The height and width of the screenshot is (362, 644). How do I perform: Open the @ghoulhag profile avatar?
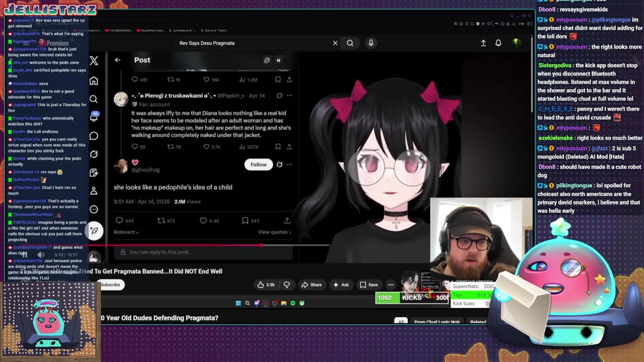click(x=121, y=166)
